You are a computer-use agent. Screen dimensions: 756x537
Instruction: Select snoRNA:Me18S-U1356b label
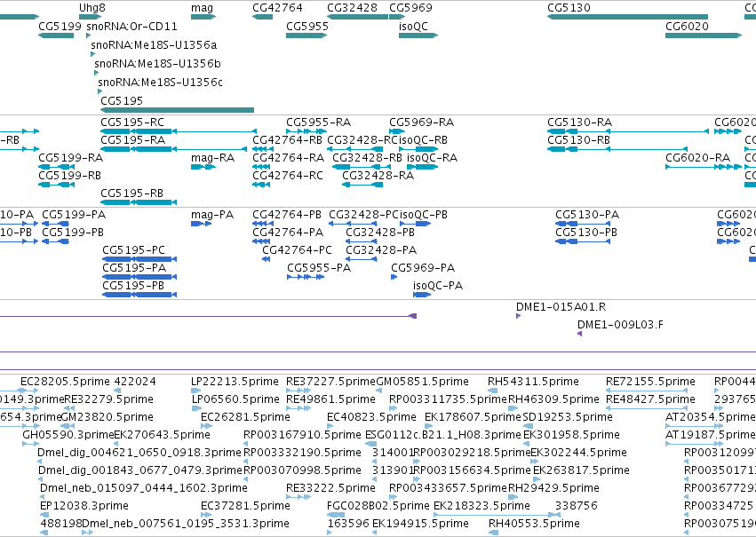point(157,64)
